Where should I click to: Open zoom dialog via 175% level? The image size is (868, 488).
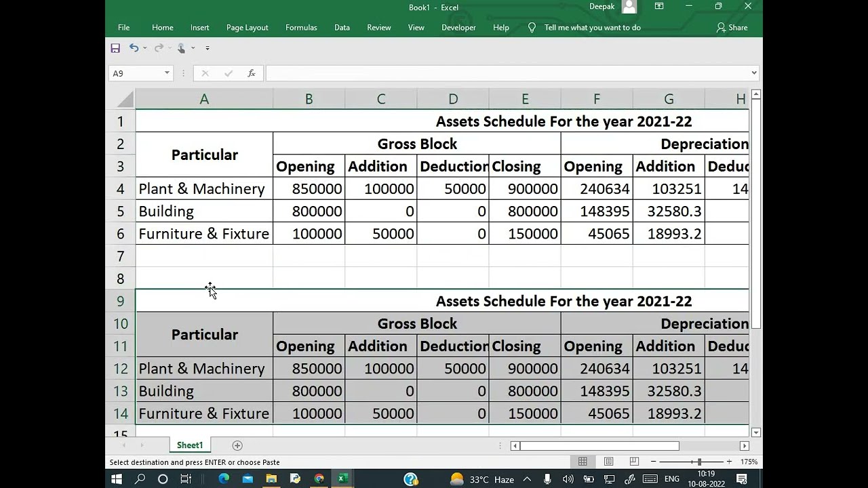(749, 462)
